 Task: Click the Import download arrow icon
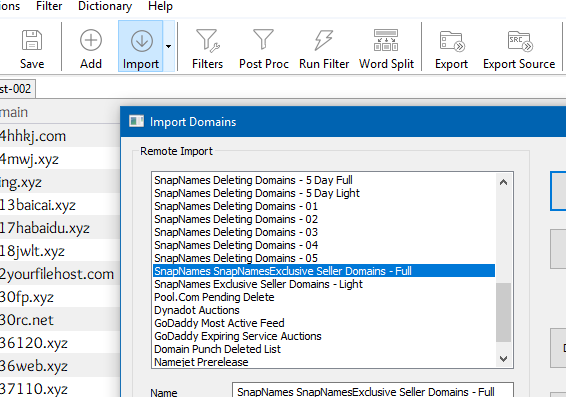142,40
